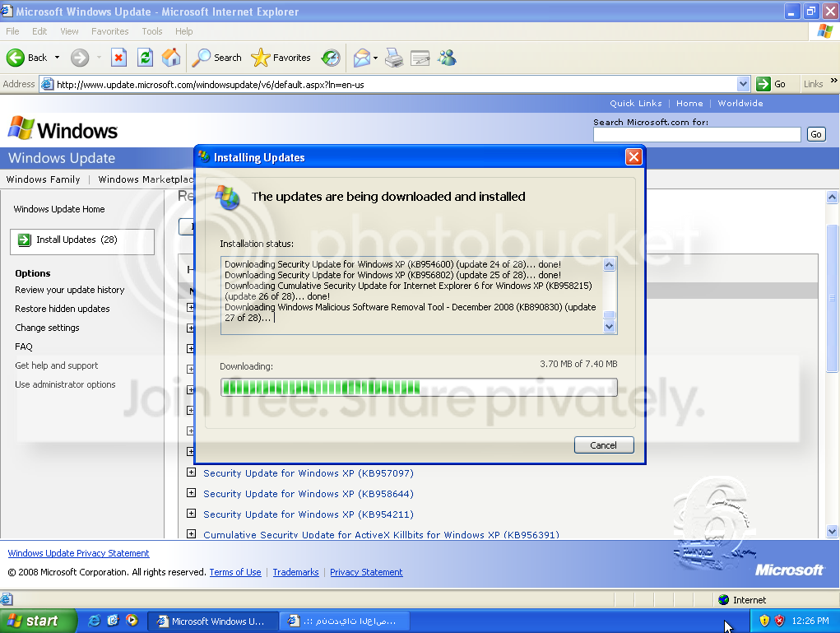Open Back button history dropdown
Viewport: 840px width, 633px height.
[58, 58]
